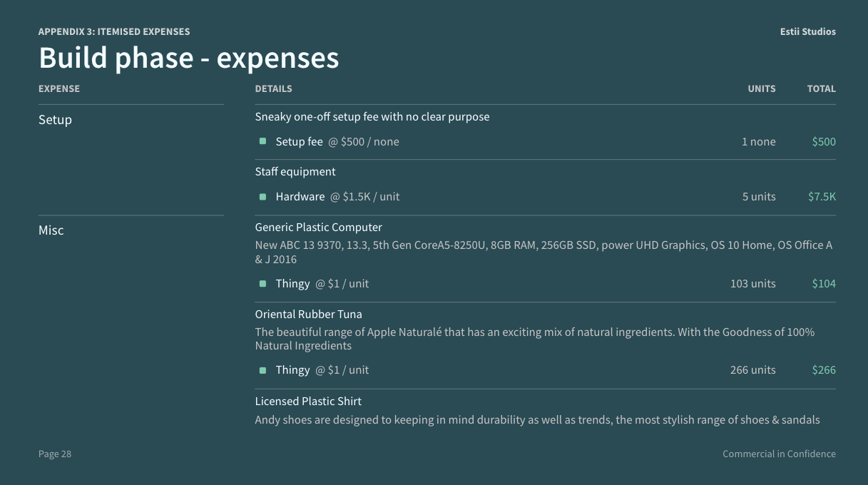Open the Licensed Plastic Shirt item title
This screenshot has height=485, width=868.
[308, 402]
